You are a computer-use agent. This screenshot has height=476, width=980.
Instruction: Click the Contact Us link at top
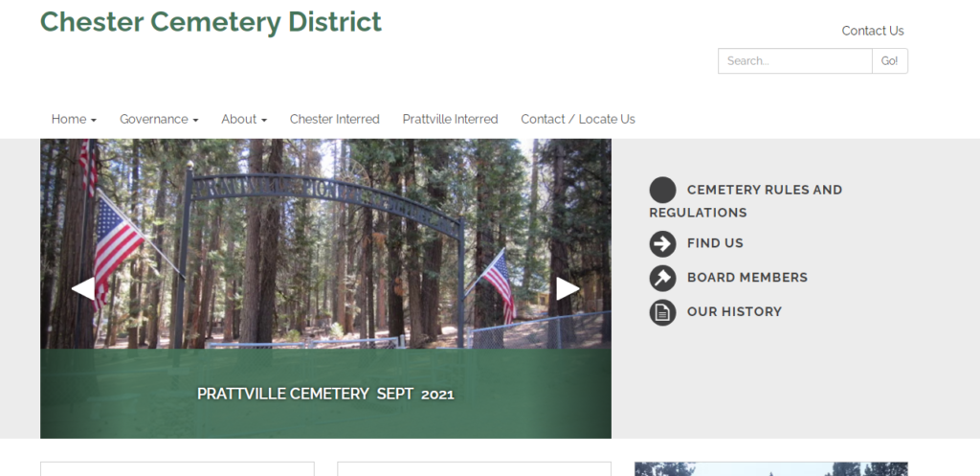(x=873, y=31)
